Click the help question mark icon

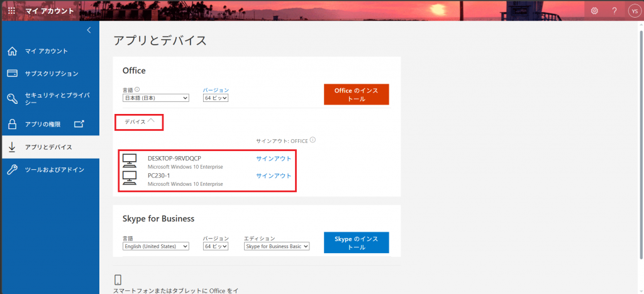[614, 11]
